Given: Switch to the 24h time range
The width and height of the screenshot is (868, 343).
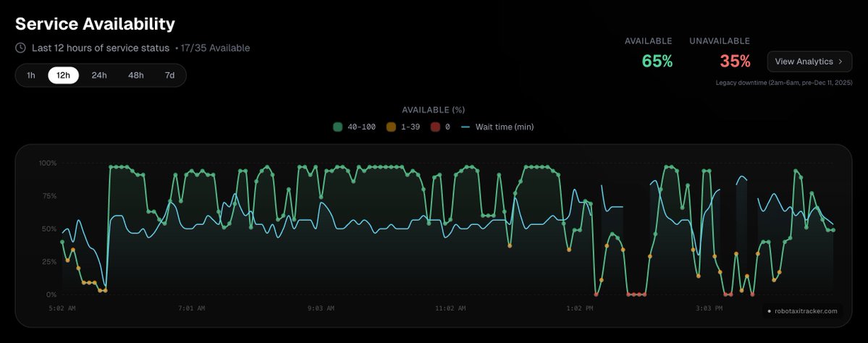Looking at the screenshot, I should 99,75.
